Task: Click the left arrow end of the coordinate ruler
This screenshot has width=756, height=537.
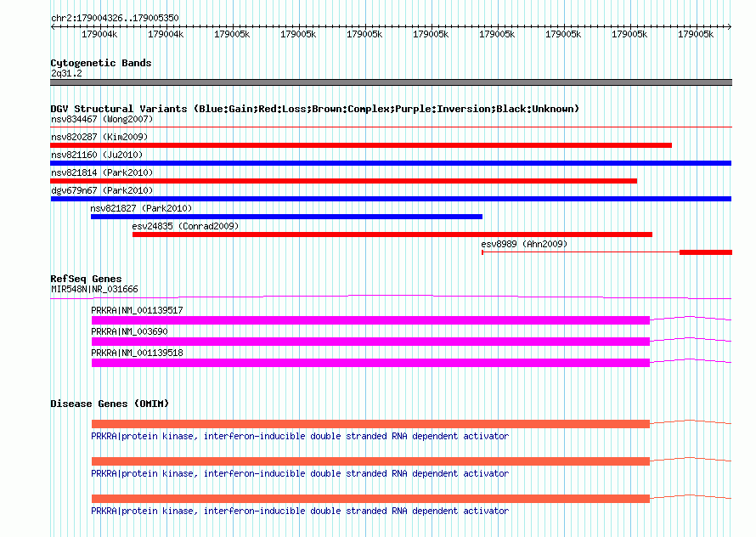Action: coord(53,26)
